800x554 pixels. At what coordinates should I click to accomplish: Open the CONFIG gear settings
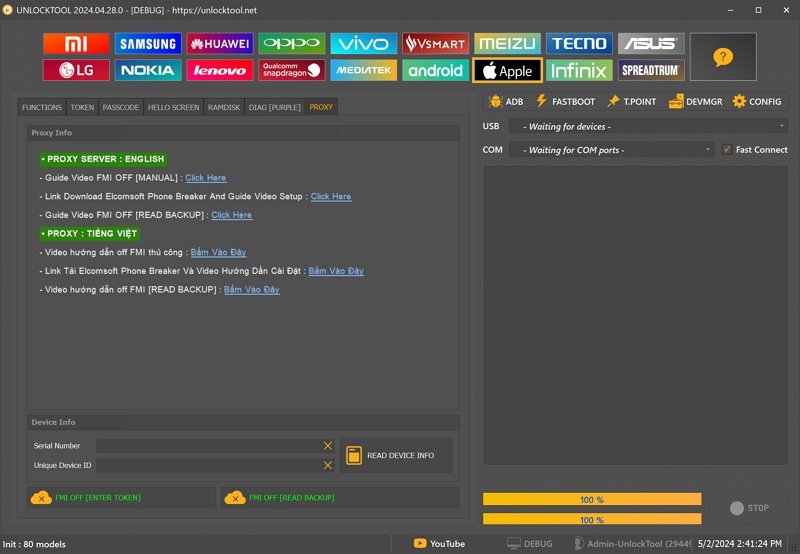coord(757,101)
